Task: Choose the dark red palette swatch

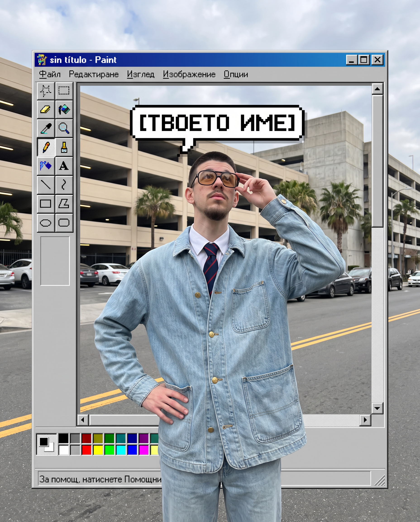Action: (87, 438)
